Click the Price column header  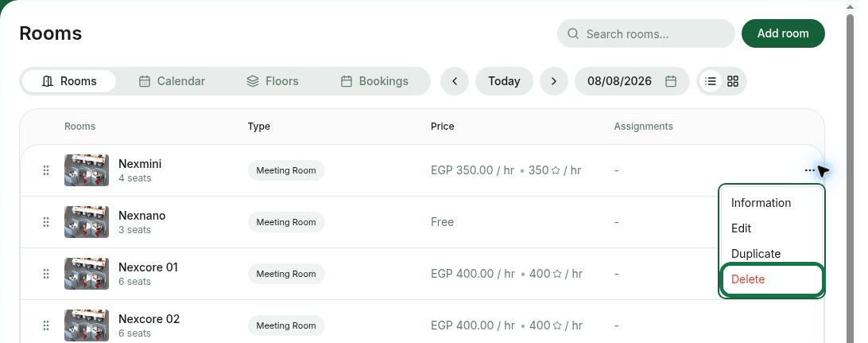pos(442,127)
